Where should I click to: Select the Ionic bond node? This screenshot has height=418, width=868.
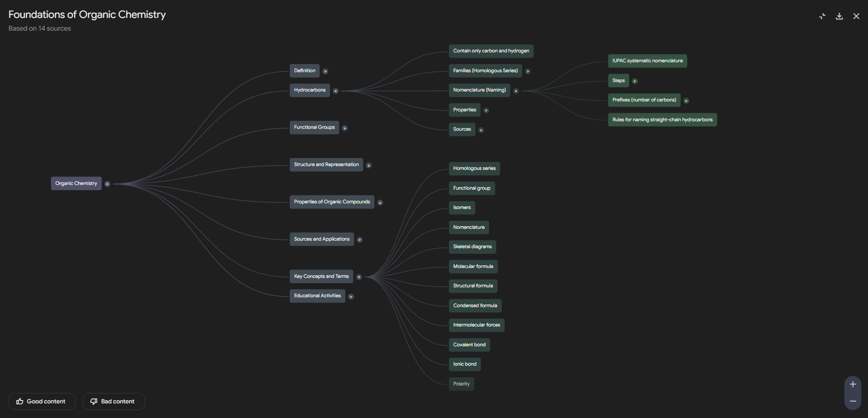464,364
